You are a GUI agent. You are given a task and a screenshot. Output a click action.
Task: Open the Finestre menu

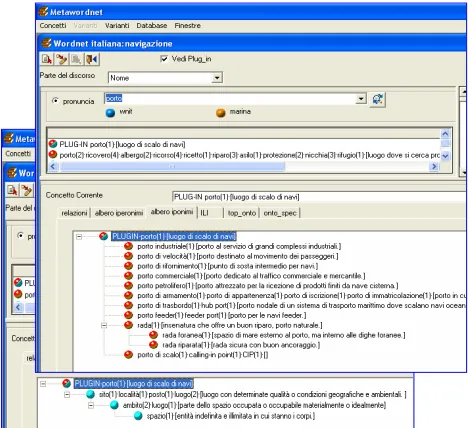pyautogui.click(x=188, y=26)
